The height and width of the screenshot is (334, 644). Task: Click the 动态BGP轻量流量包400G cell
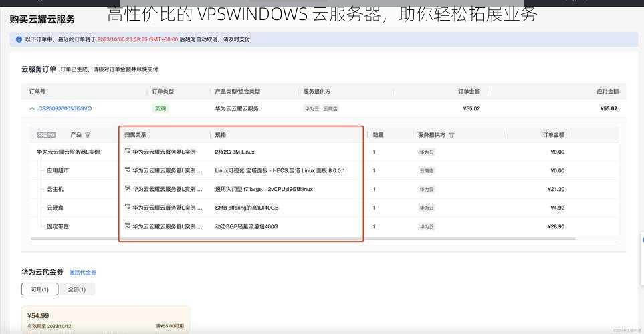click(x=246, y=226)
